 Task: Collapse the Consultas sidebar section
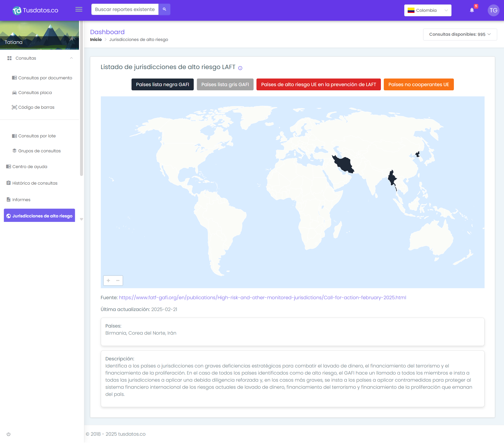tap(71, 58)
